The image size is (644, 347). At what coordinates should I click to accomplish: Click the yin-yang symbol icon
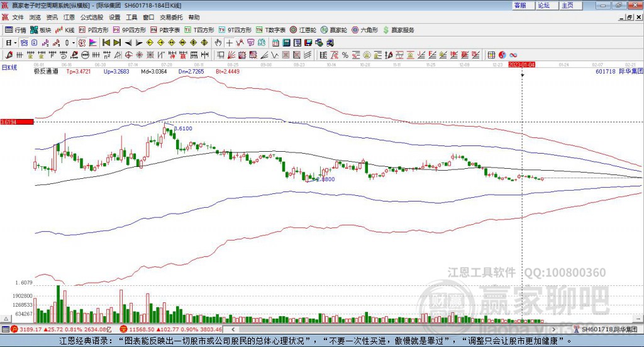pyautogui.click(x=502, y=55)
